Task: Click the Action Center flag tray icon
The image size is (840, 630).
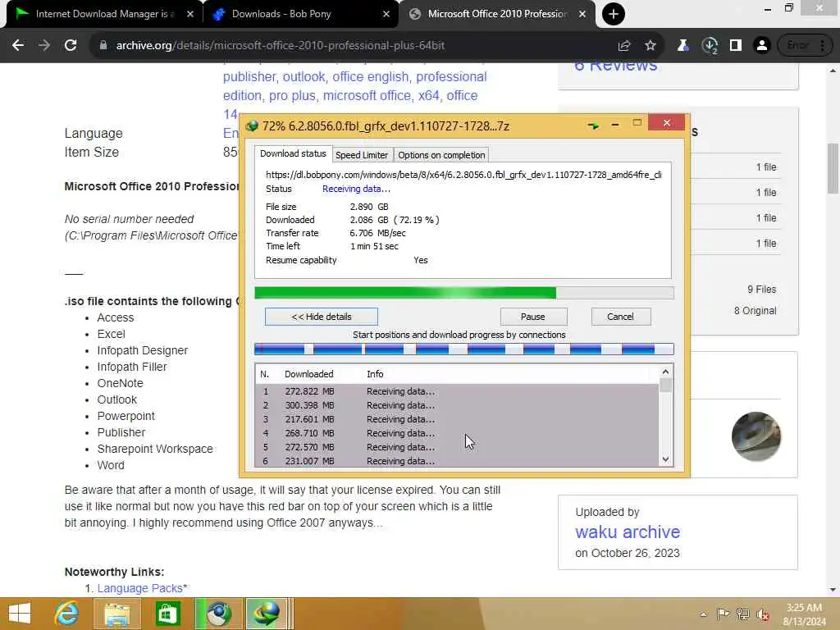Action: click(x=723, y=614)
